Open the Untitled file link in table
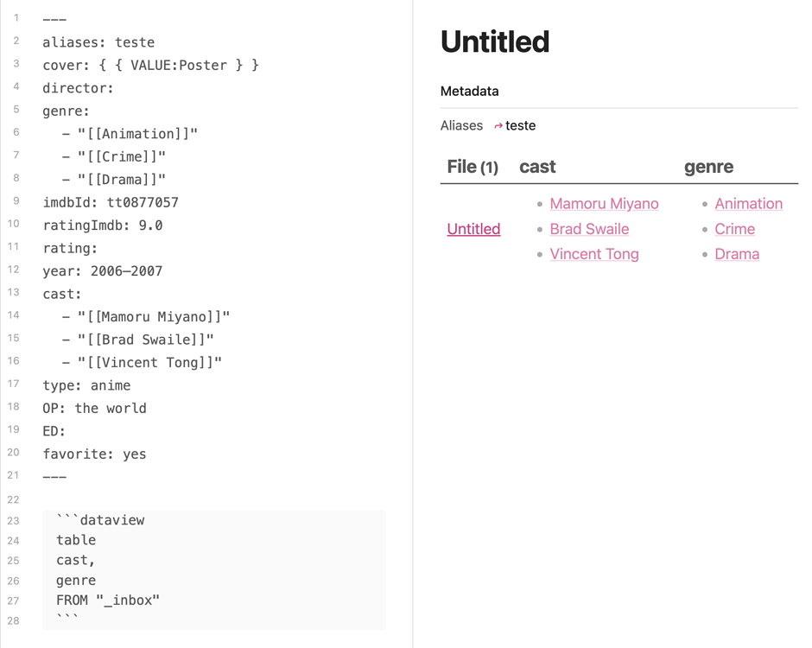 (x=473, y=229)
